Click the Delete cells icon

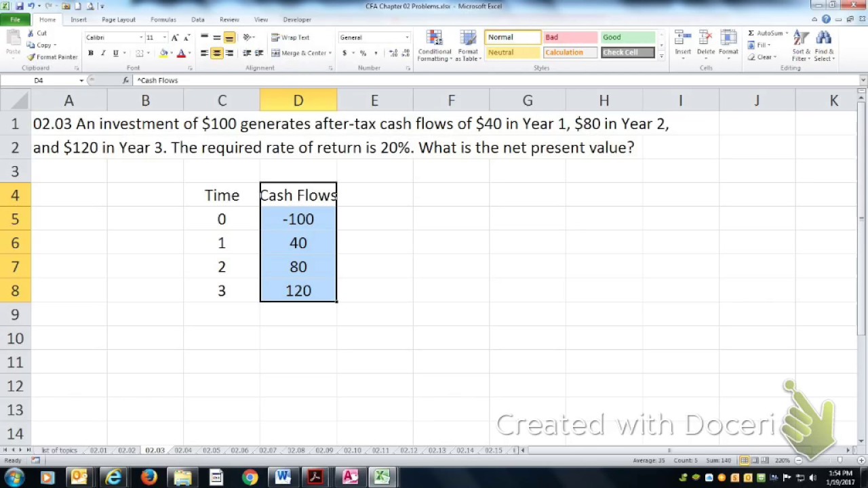tap(705, 38)
